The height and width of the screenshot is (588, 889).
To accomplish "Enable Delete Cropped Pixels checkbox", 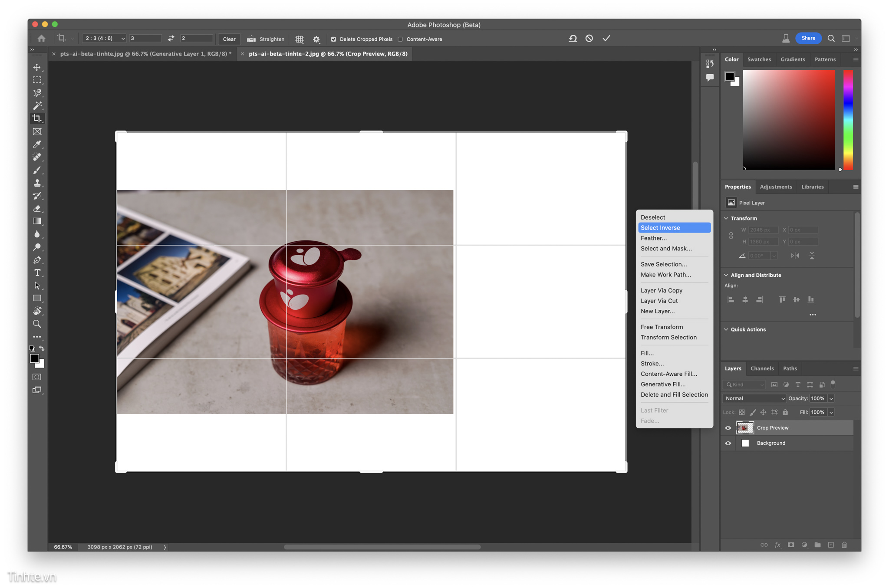I will 333,38.
